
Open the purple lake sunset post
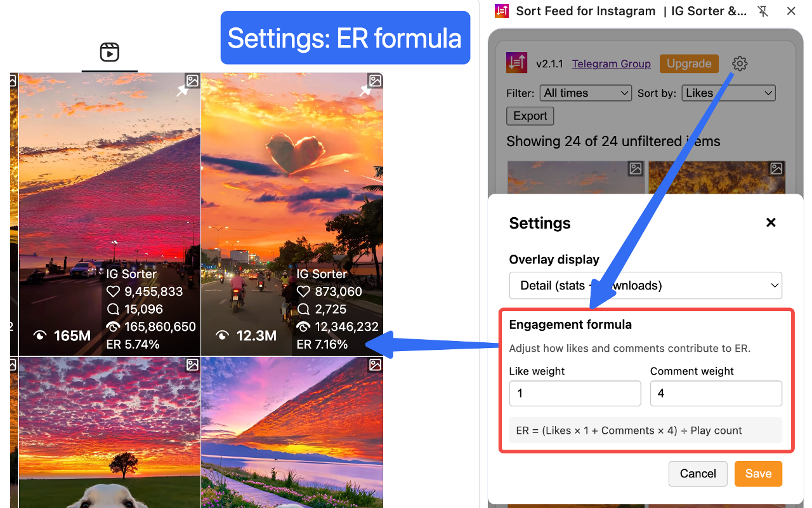coord(292,432)
